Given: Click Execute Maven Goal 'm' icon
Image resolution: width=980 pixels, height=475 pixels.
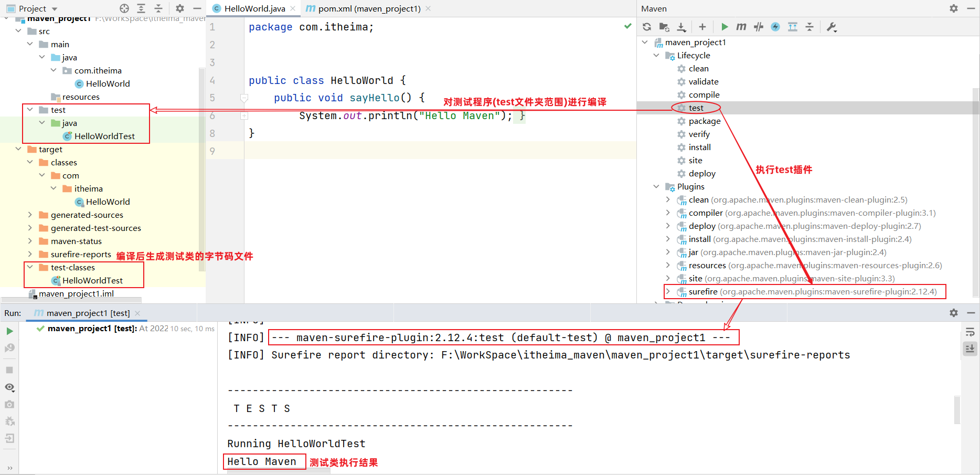Looking at the screenshot, I should pyautogui.click(x=741, y=27).
